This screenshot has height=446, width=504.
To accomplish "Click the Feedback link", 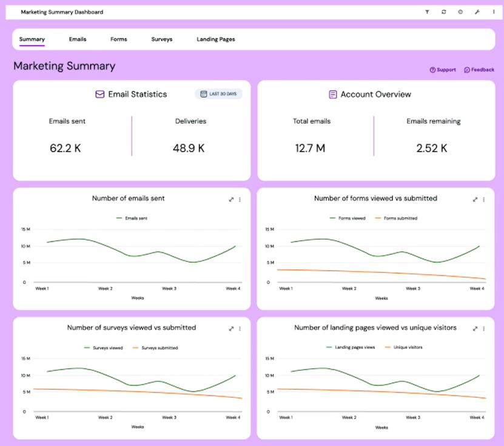I will pos(479,70).
